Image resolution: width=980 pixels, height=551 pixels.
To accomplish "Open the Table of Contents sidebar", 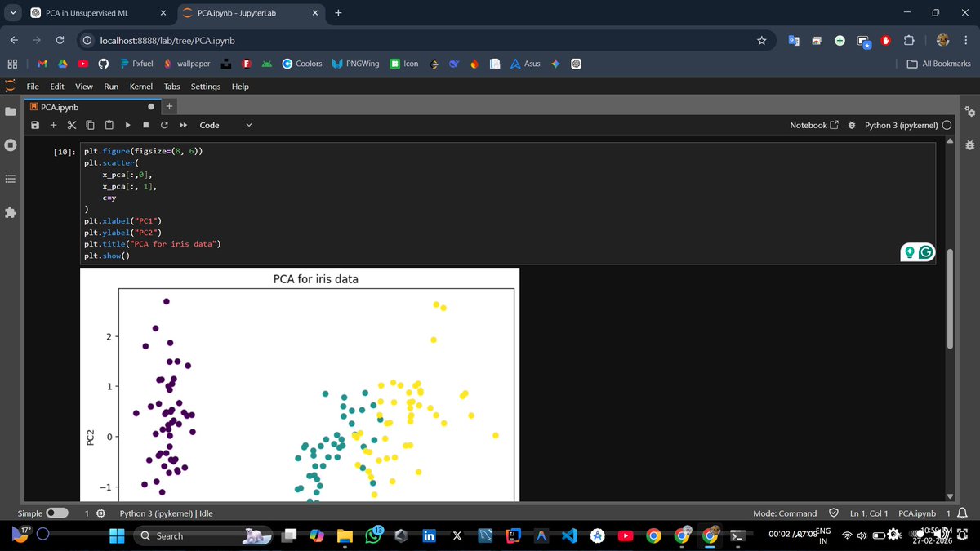I will (10, 180).
